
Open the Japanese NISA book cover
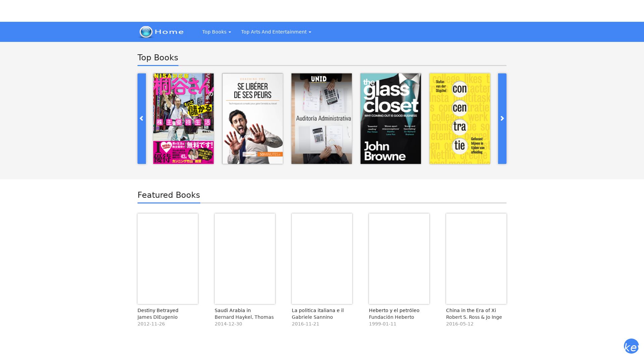(183, 119)
